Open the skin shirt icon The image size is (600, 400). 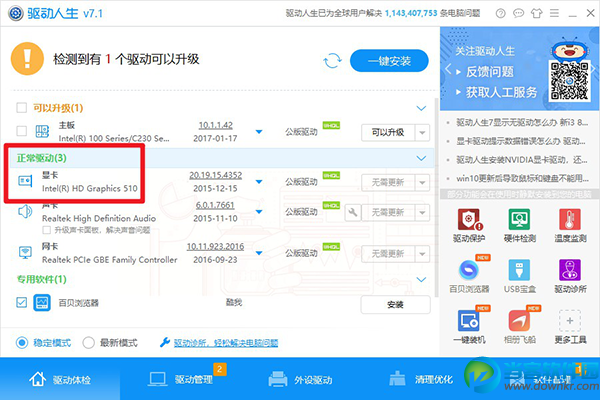tap(536, 13)
